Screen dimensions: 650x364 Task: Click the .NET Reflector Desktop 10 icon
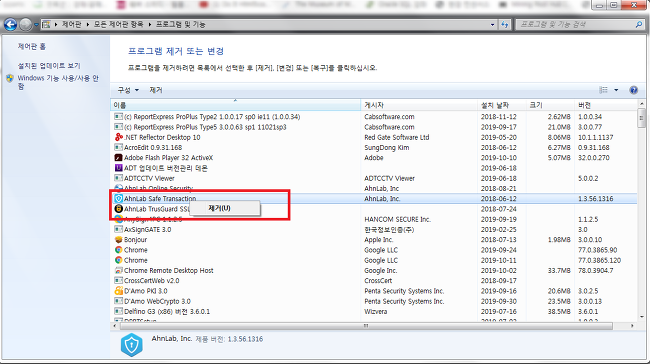[x=119, y=137]
